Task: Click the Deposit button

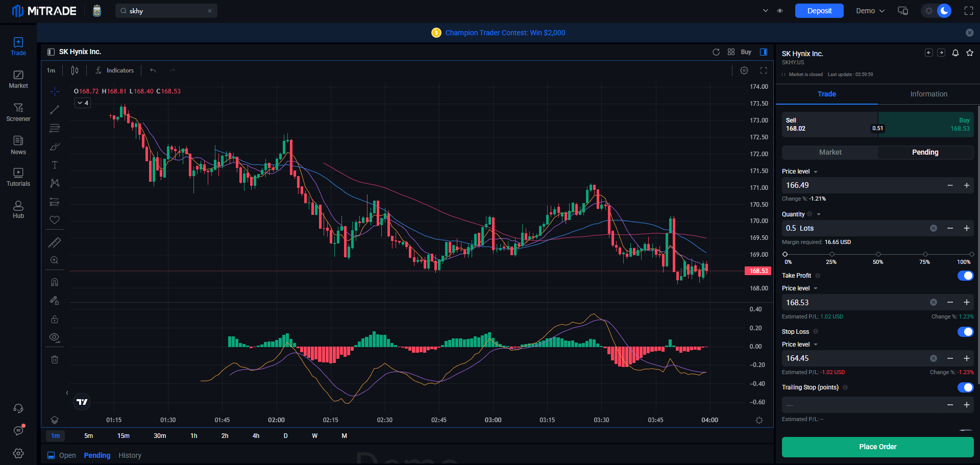Action: click(x=819, y=11)
